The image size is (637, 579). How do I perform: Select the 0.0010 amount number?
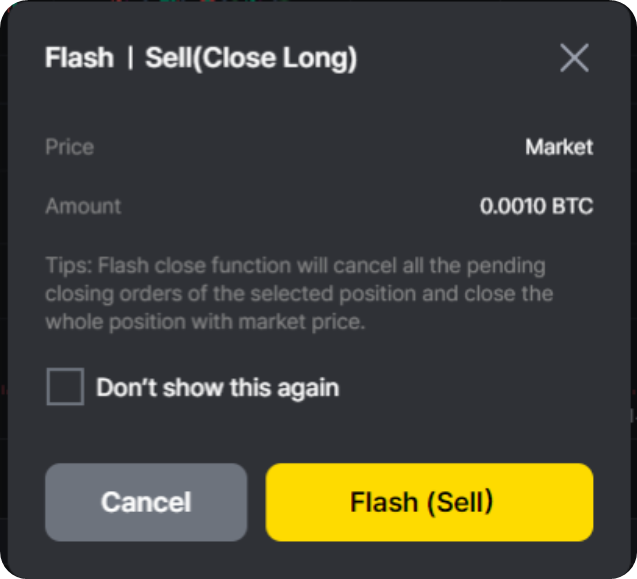tap(512, 206)
